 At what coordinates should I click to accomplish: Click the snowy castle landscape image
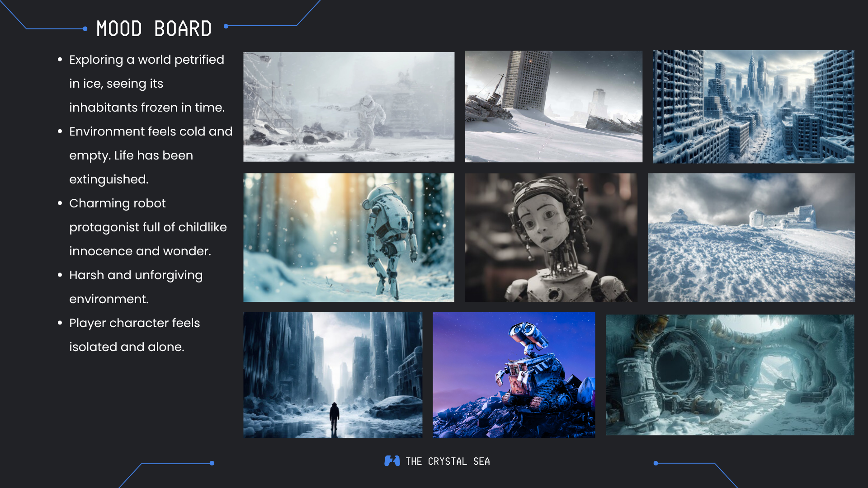[751, 237]
